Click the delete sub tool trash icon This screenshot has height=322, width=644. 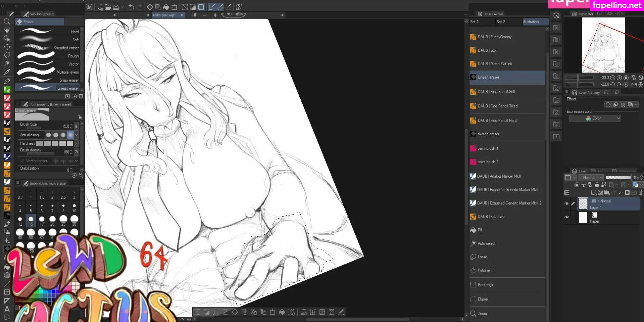pyautogui.click(x=81, y=96)
